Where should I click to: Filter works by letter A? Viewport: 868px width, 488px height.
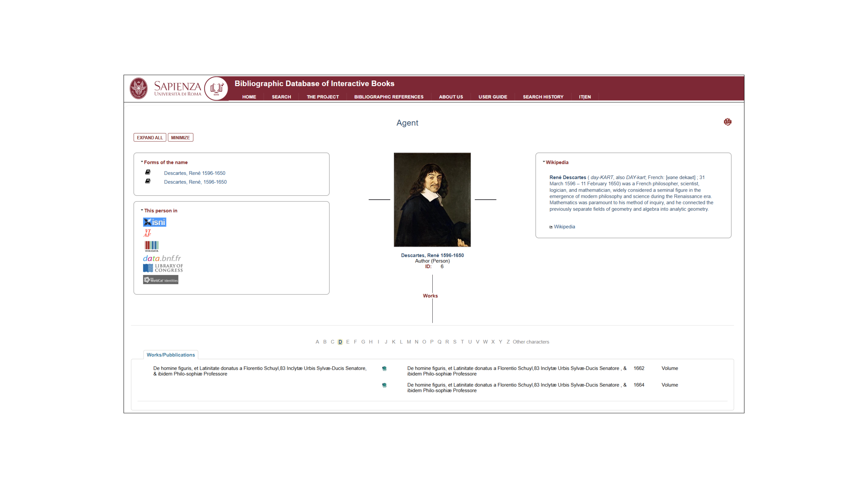317,342
